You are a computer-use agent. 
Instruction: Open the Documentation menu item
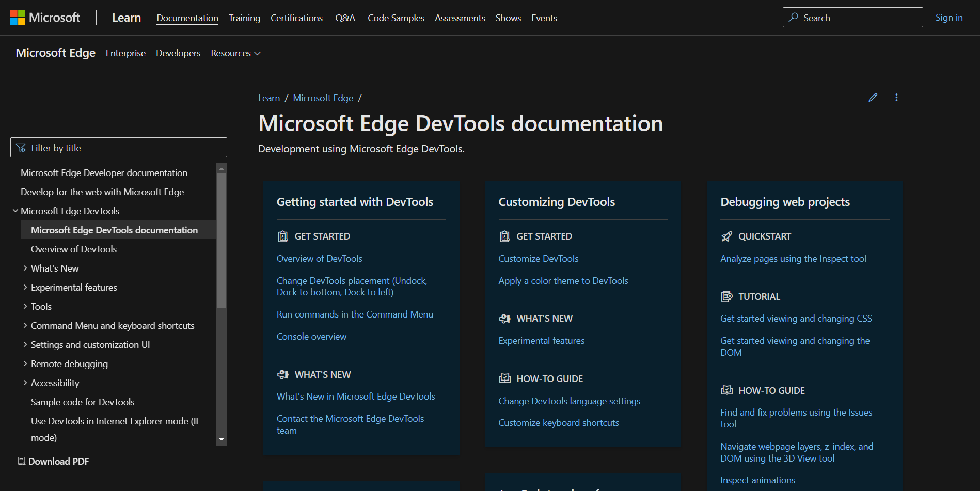(187, 18)
